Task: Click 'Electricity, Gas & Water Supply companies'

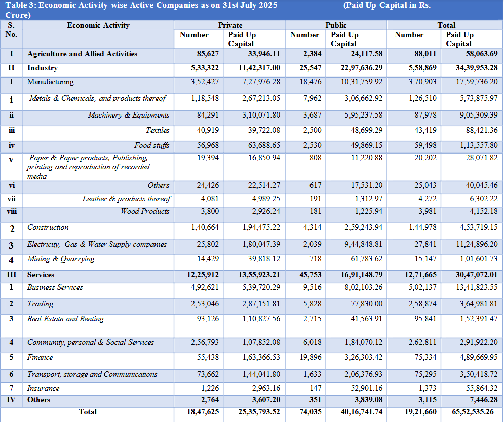Action: coord(97,244)
